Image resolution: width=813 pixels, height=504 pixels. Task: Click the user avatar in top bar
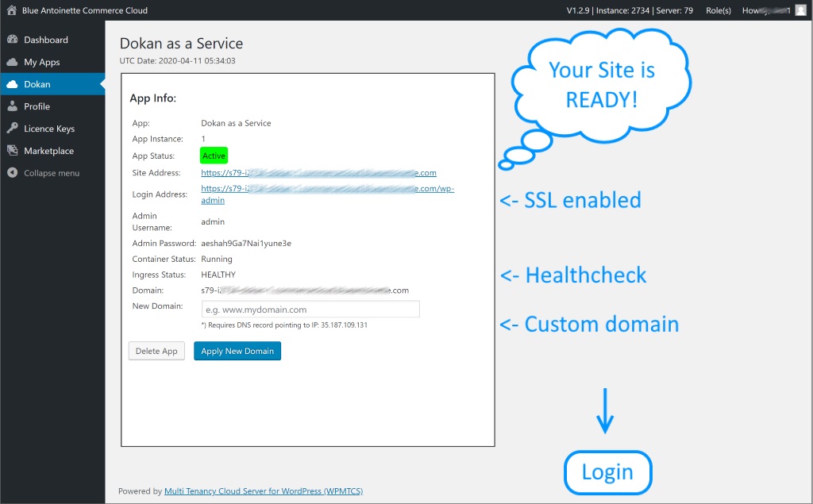pyautogui.click(x=800, y=10)
